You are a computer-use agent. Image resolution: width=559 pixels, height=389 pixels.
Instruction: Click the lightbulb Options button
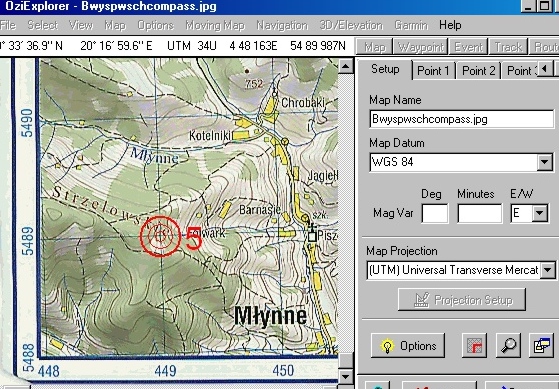(x=407, y=345)
